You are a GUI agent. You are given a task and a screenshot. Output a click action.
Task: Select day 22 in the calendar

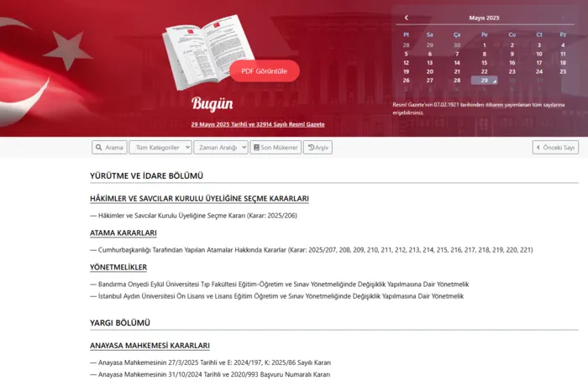[x=485, y=71]
